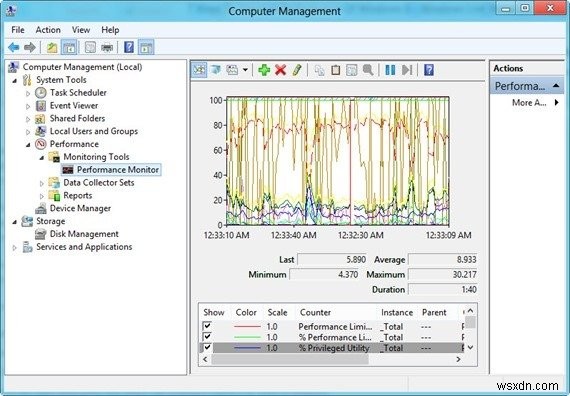Click the Back arrow in main toolbar
Image resolution: width=570 pixels, height=396 pixels.
pyautogui.click(x=14, y=47)
